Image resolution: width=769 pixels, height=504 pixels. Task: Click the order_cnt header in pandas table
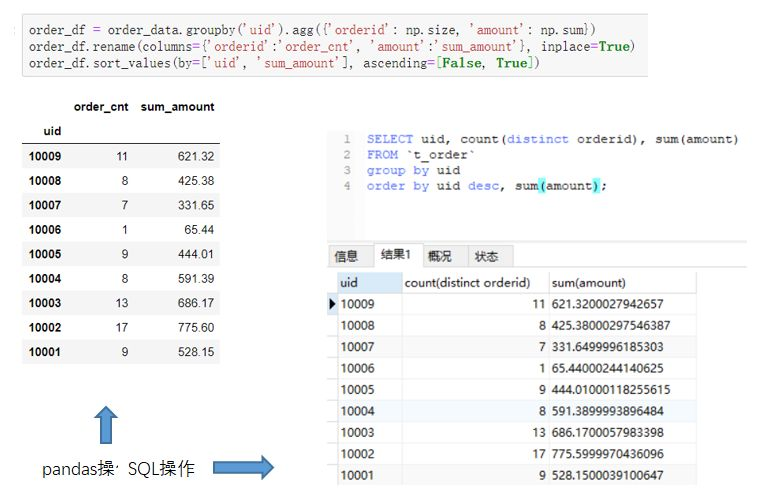click(101, 107)
